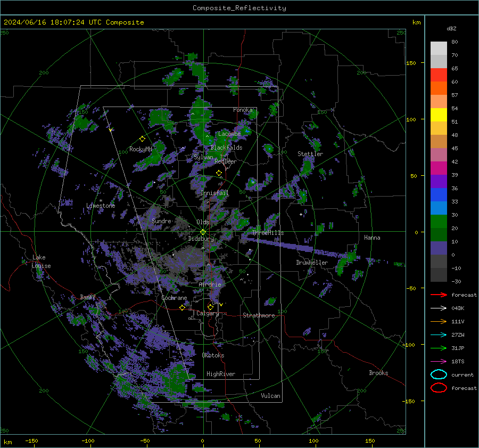Viewport: 479px width, 448px height.
Task: Click the Lake Louise label
Action: (41, 262)
